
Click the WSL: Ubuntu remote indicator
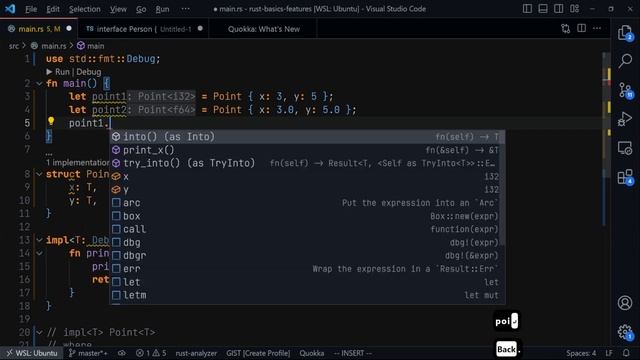click(32, 353)
